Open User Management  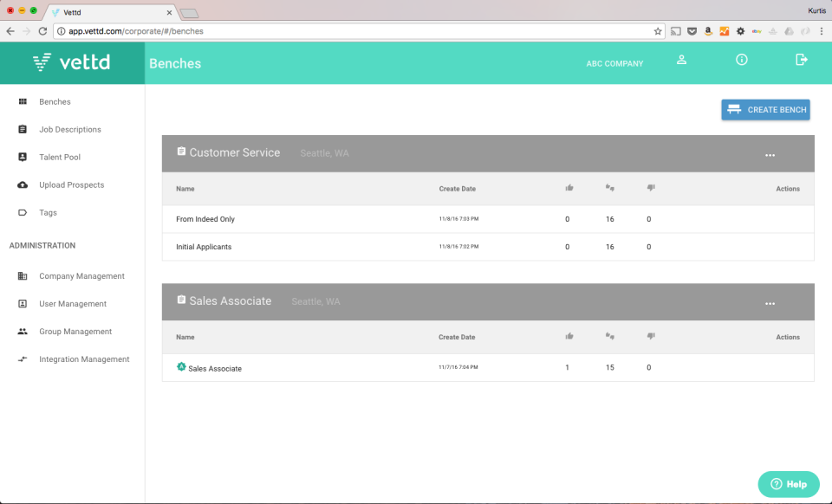tap(73, 304)
